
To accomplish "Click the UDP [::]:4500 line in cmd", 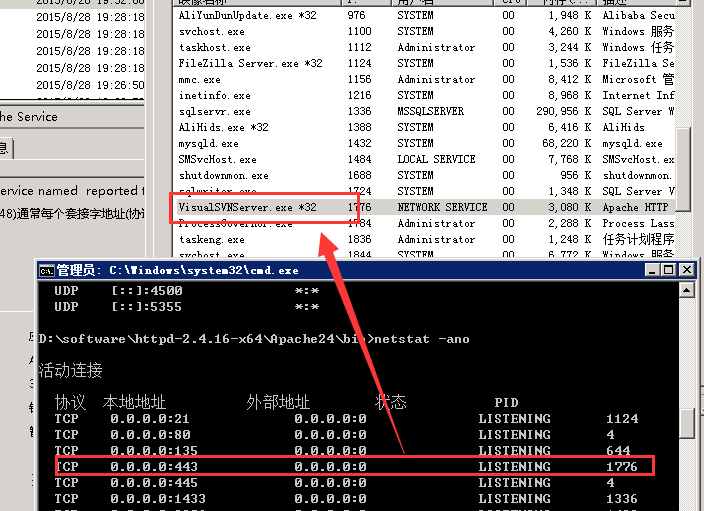I will pyautogui.click(x=187, y=291).
